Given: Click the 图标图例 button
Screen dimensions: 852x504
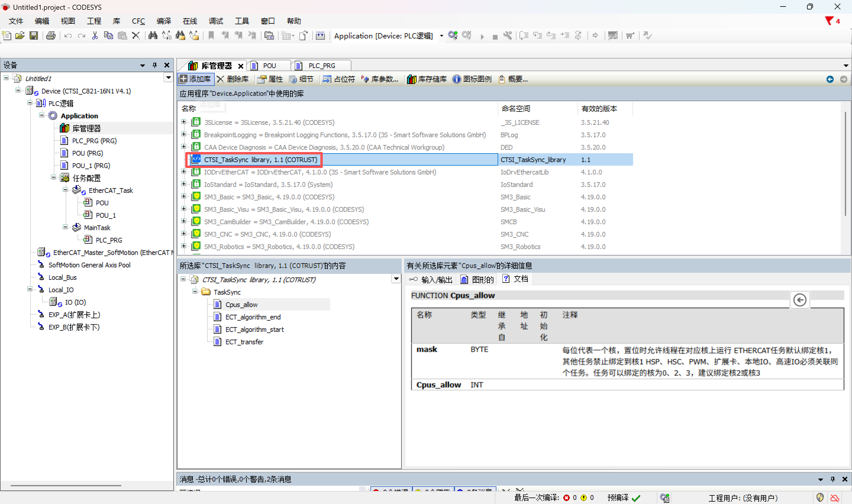Looking at the screenshot, I should [472, 79].
